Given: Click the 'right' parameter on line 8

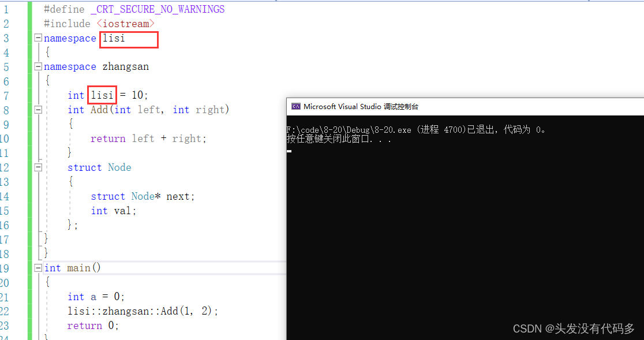Looking at the screenshot, I should pyautogui.click(x=210, y=110).
